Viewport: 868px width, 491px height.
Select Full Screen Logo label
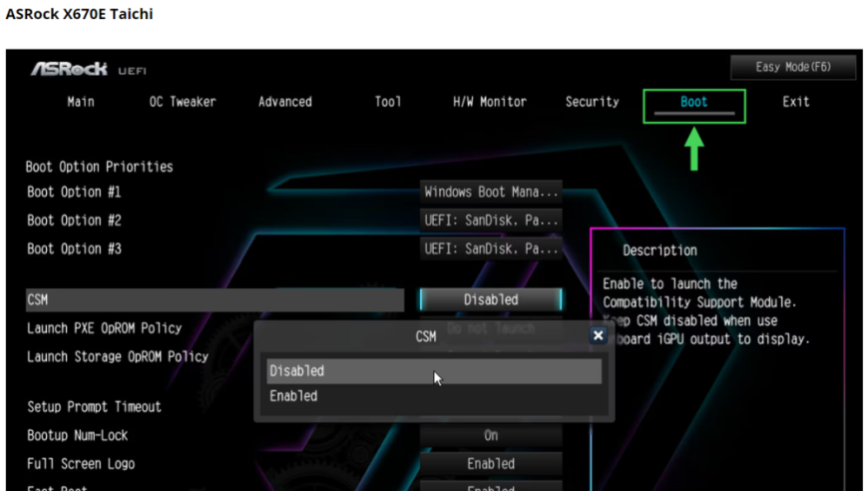[81, 464]
